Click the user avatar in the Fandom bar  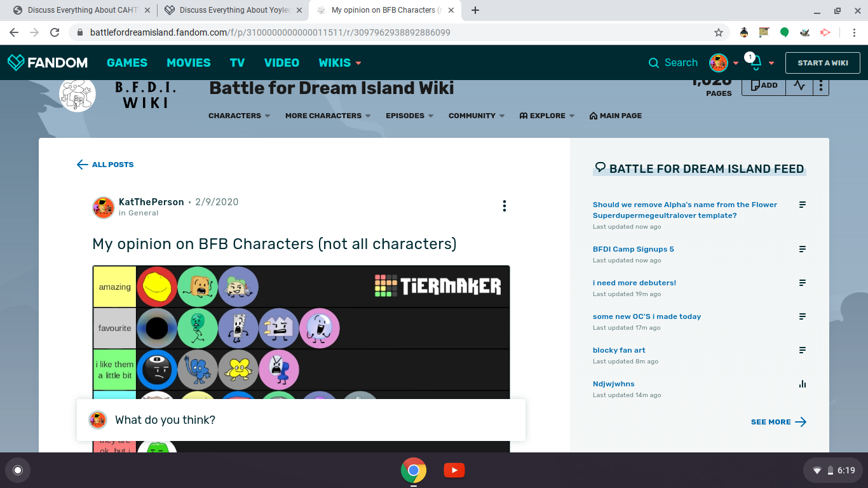(719, 63)
